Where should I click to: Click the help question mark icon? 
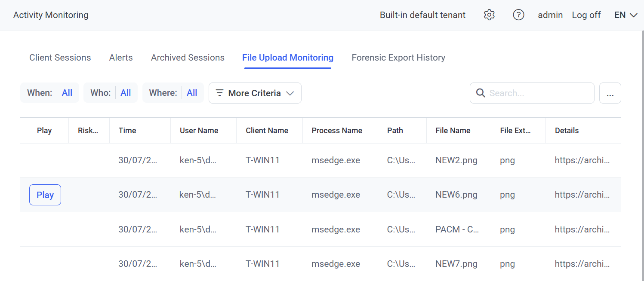tap(518, 15)
